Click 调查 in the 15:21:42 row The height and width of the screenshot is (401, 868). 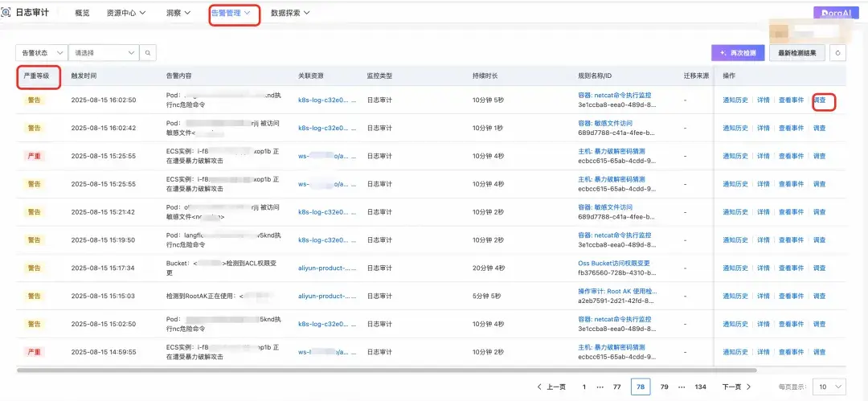tap(819, 211)
